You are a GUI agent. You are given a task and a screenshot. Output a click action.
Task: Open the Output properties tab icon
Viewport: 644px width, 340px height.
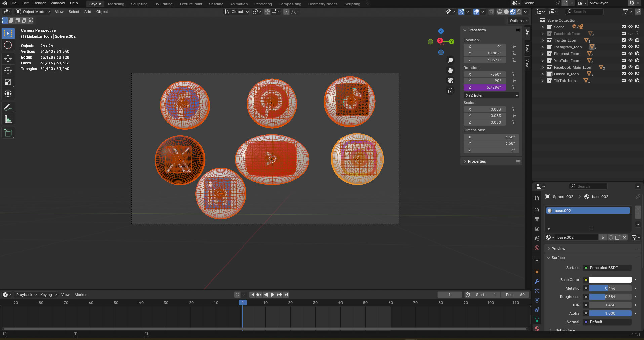(537, 220)
